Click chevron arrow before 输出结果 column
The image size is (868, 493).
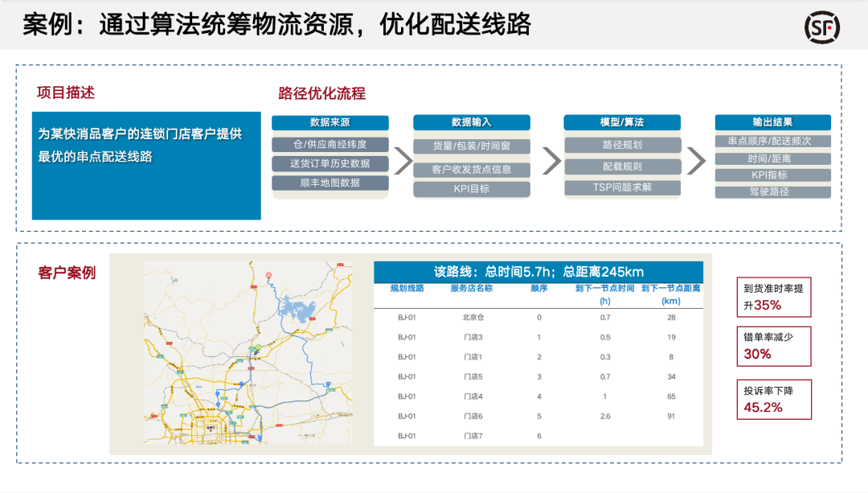696,161
